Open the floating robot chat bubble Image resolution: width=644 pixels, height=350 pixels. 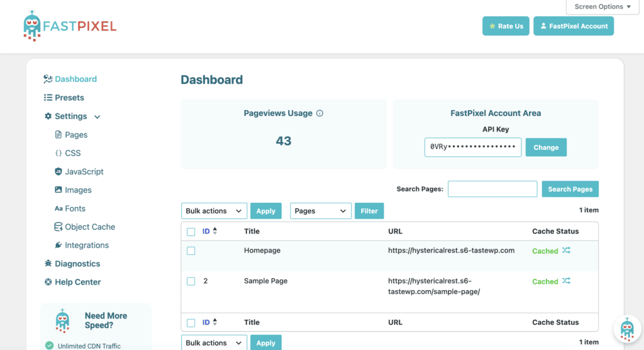[x=627, y=329]
